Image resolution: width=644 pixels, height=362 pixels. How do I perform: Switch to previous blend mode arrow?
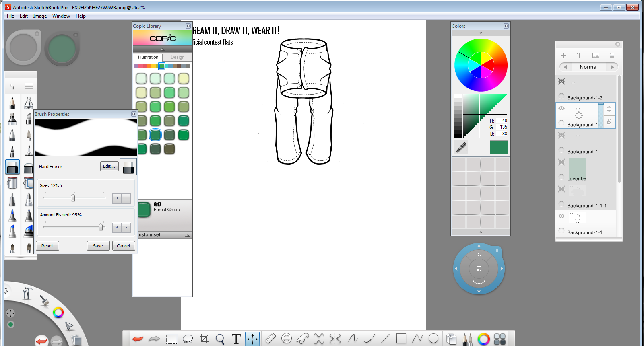coord(566,67)
